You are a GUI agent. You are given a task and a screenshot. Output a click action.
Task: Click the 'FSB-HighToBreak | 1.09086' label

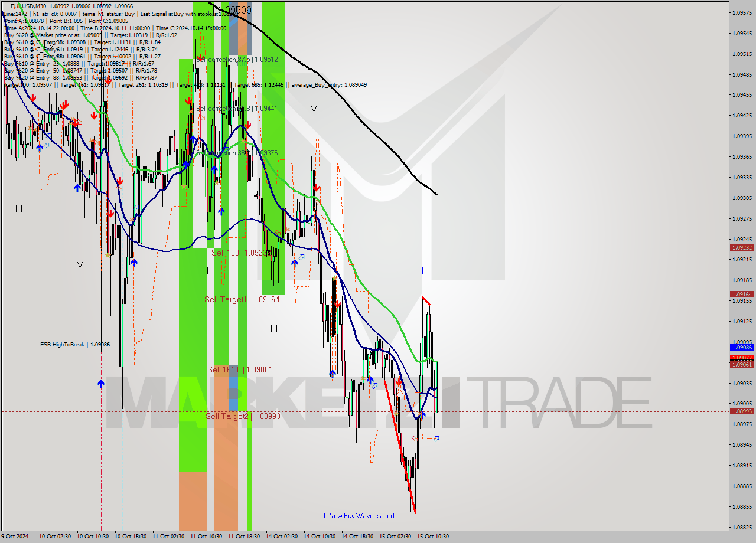pyautogui.click(x=75, y=344)
